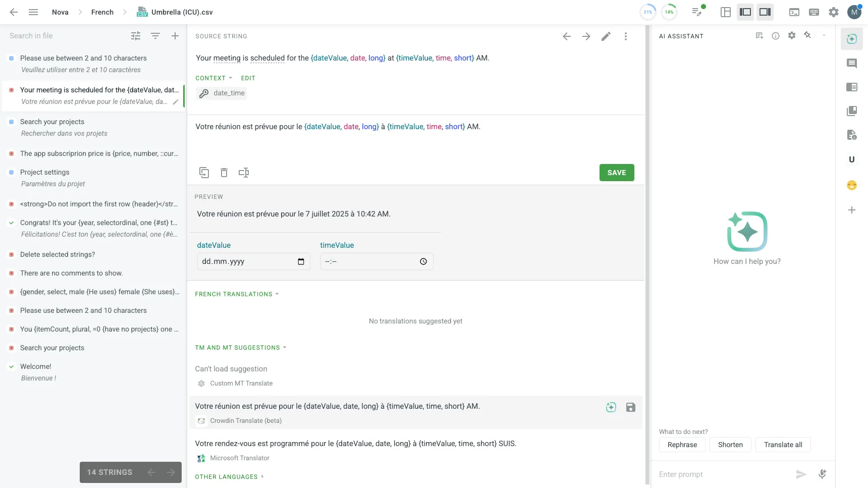Copy source string using the copy icon
Screen dimensions: 868x488
[x=204, y=172]
